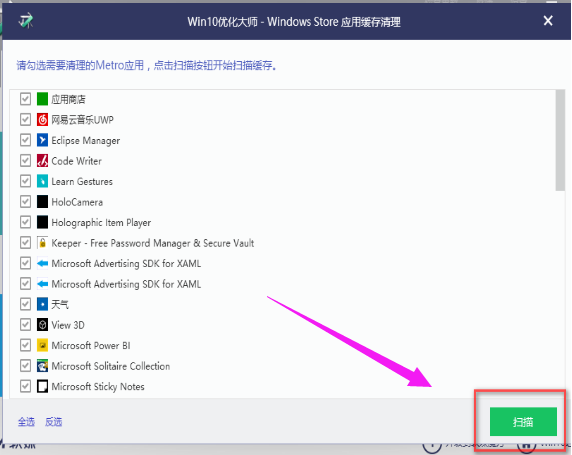This screenshot has height=455, width=572.
Task: Uncheck the HoloCamera checkbox
Action: [x=25, y=201]
